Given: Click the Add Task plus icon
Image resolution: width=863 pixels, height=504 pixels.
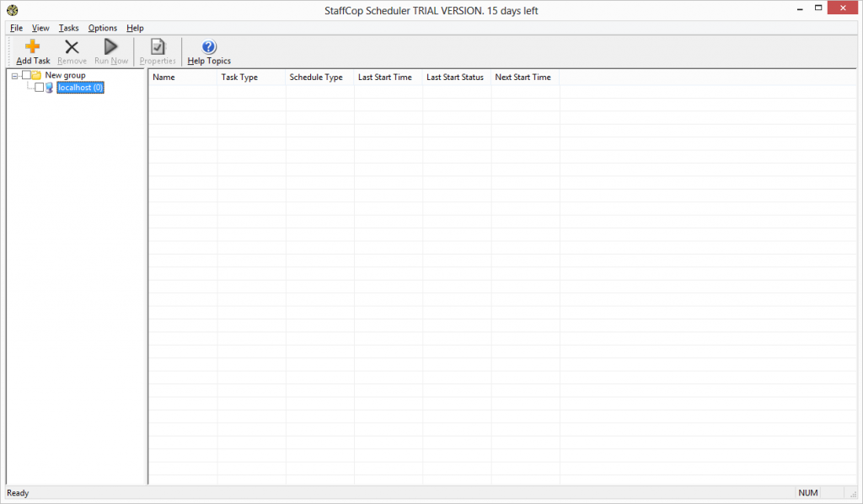Looking at the screenshot, I should click(33, 47).
